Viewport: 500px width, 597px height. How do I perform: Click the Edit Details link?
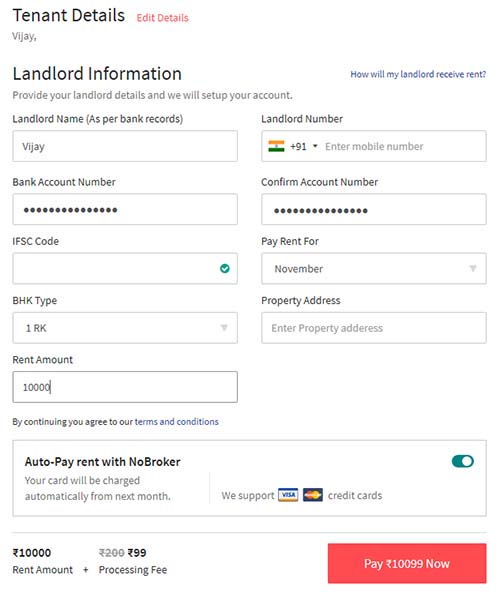tap(163, 18)
